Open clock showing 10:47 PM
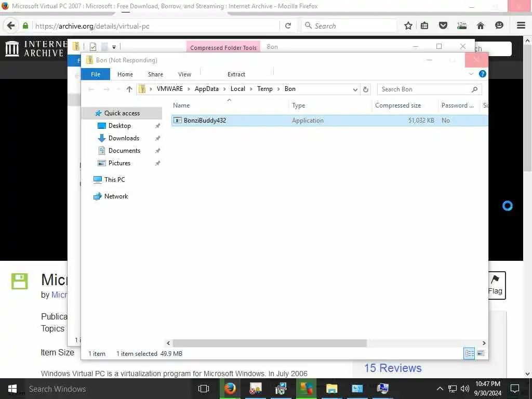This screenshot has height=399, width=532. click(487, 389)
